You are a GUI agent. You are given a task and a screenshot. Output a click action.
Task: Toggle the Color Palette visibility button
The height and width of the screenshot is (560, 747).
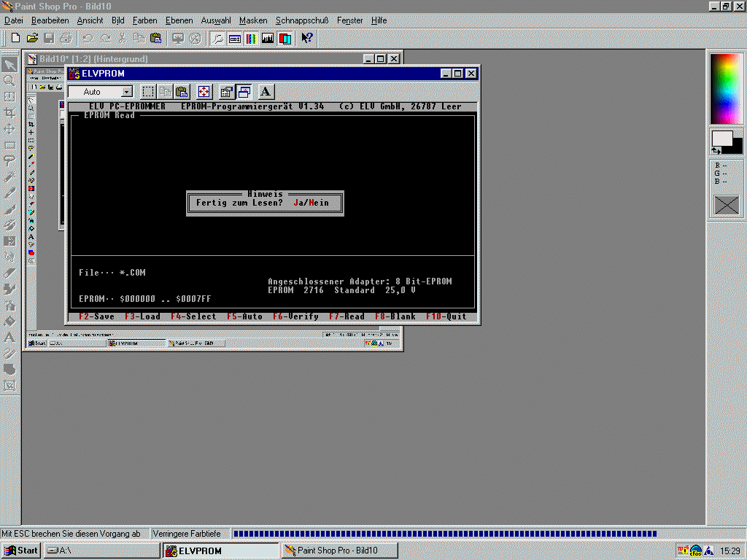tap(251, 38)
